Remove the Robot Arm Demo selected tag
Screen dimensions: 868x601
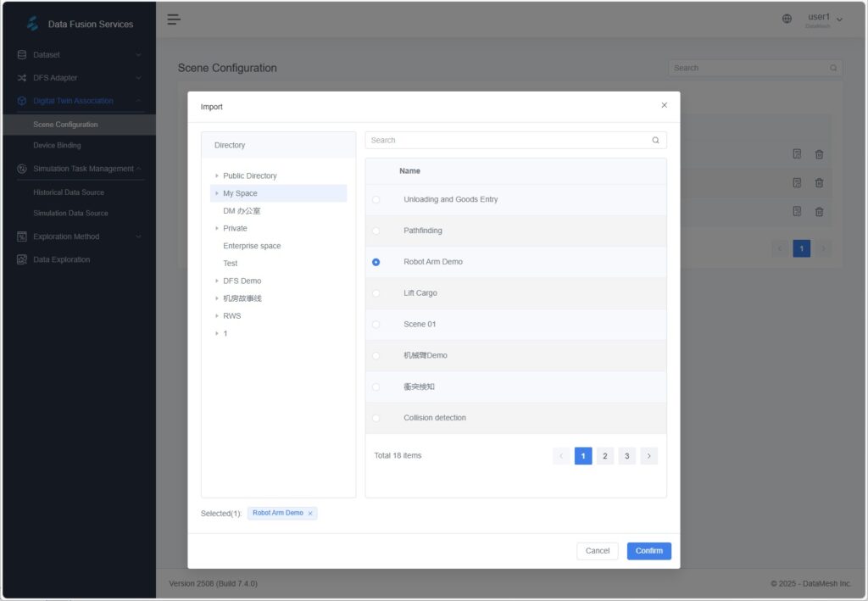point(310,514)
